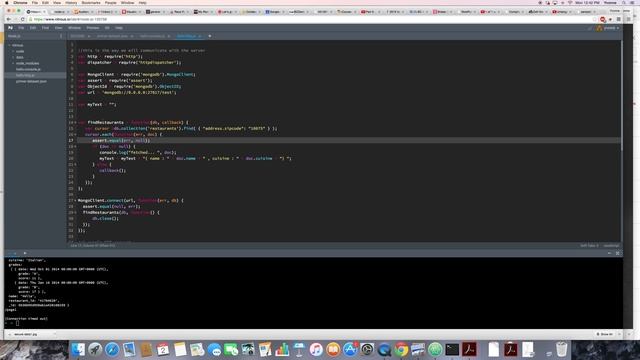The width and height of the screenshot is (640, 360).
Task: Open the Find menu in Nitrous IDE
Action: 45,28
